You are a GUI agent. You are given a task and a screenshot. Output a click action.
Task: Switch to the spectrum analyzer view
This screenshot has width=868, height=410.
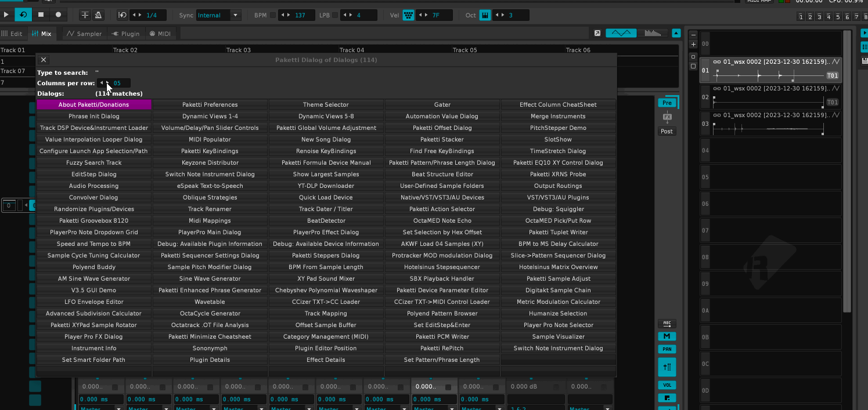click(653, 34)
